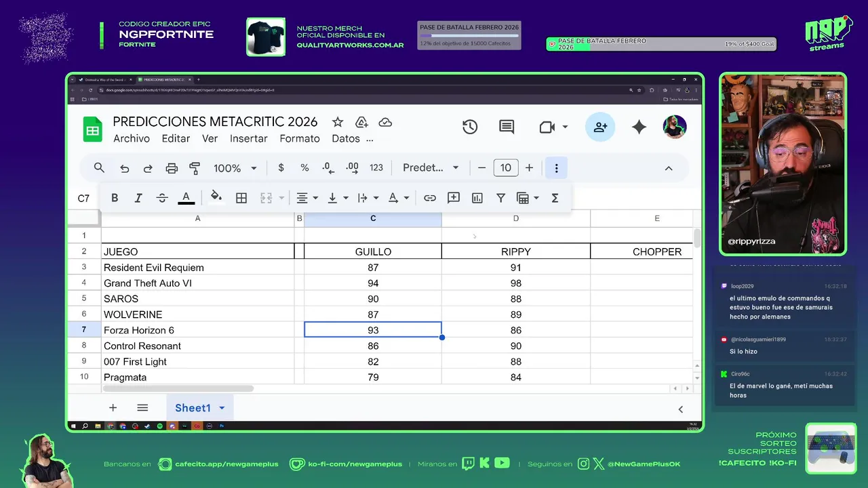
Task: Open text rotation dropdown
Action: coord(398,198)
